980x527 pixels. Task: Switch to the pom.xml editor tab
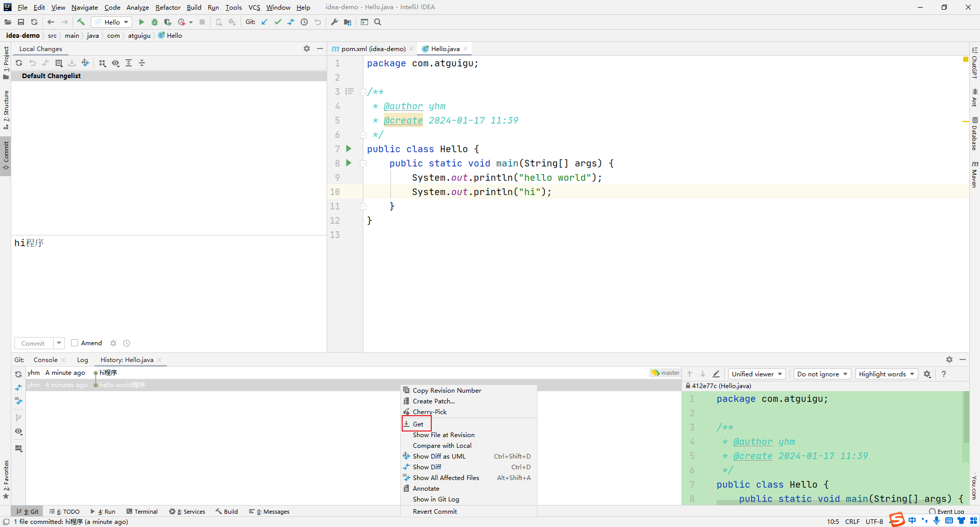click(372, 49)
